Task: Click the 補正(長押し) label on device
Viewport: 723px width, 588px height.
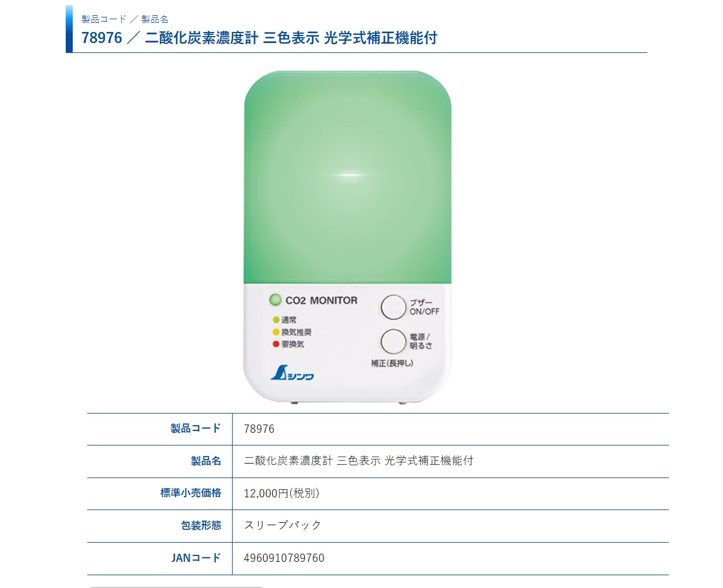Action: [x=392, y=363]
